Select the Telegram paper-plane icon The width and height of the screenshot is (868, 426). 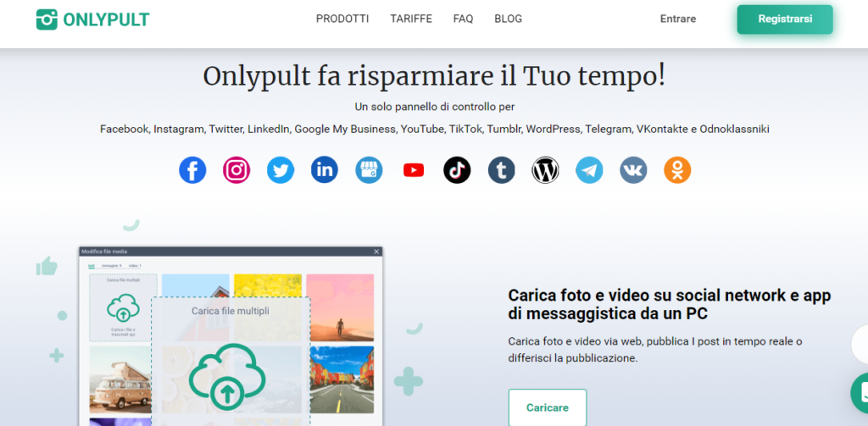[589, 170]
